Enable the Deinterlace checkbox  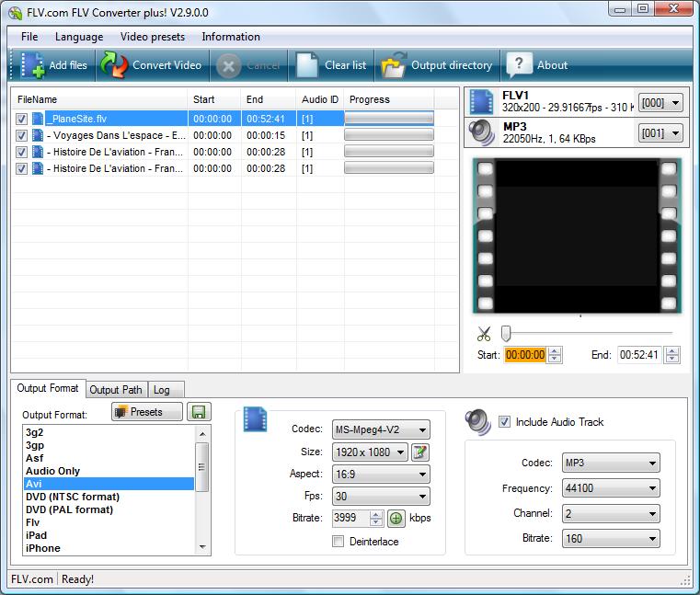tap(338, 542)
